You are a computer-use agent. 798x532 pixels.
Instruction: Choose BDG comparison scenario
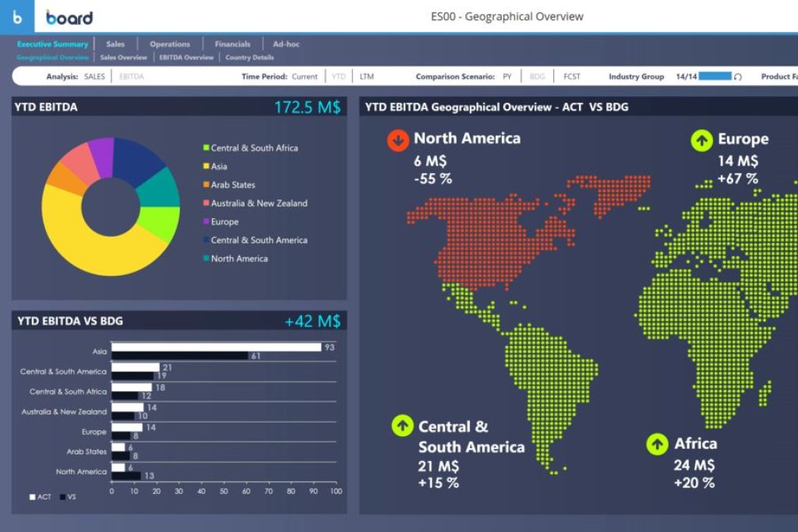click(x=537, y=77)
